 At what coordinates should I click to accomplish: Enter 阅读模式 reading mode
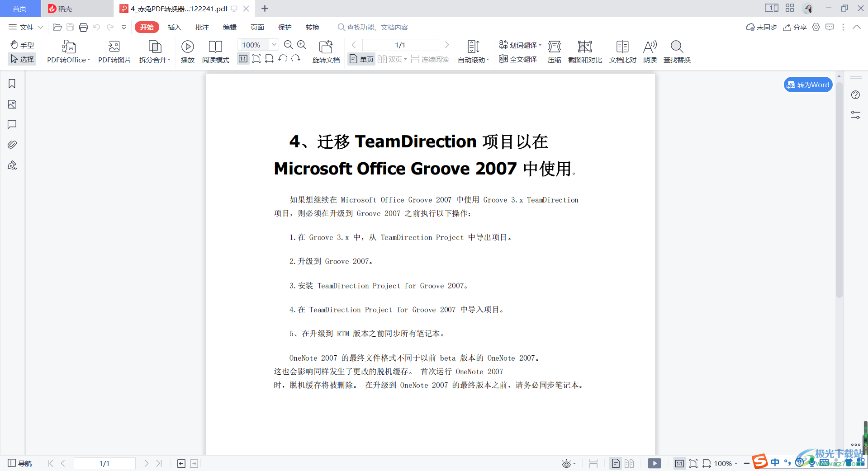click(215, 52)
